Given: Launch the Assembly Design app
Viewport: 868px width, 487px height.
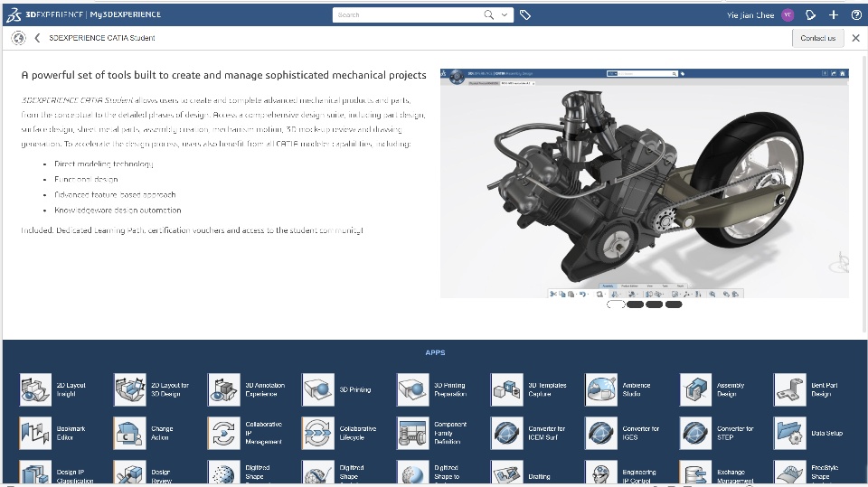Looking at the screenshot, I should [696, 389].
